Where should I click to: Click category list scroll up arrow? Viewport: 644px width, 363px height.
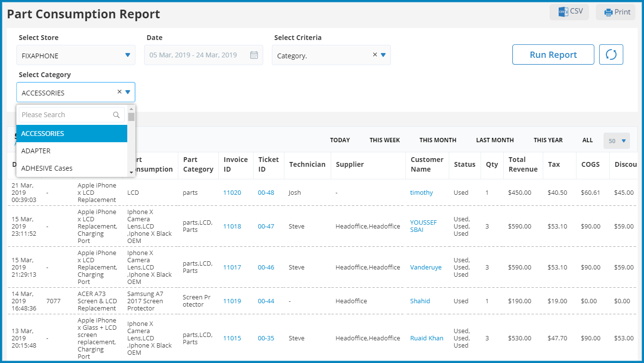click(x=131, y=109)
